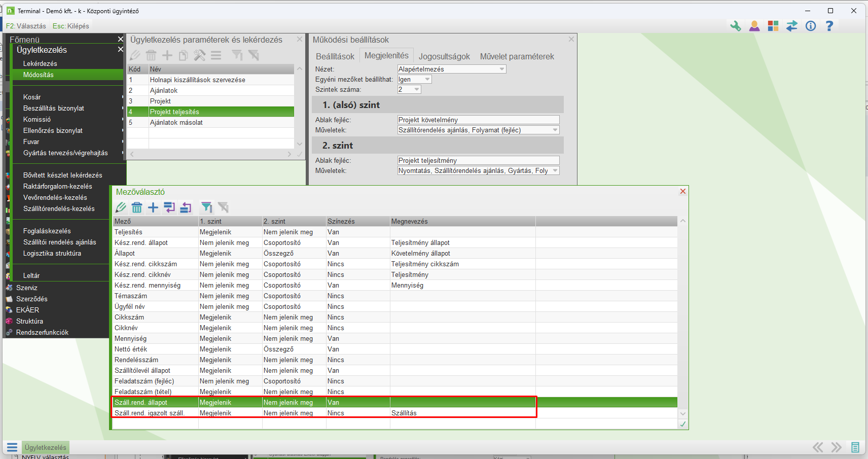Go back with double left chevron
This screenshot has height=459, width=868.
pos(818,447)
